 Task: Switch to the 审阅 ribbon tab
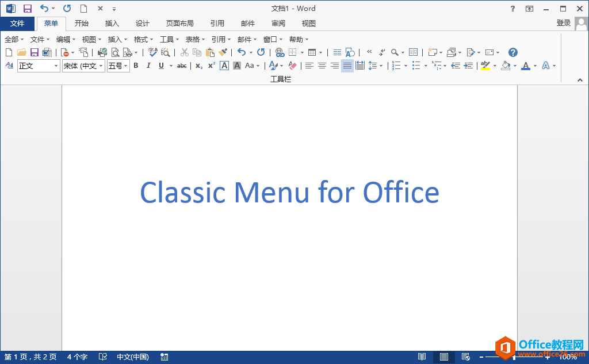pyautogui.click(x=278, y=24)
